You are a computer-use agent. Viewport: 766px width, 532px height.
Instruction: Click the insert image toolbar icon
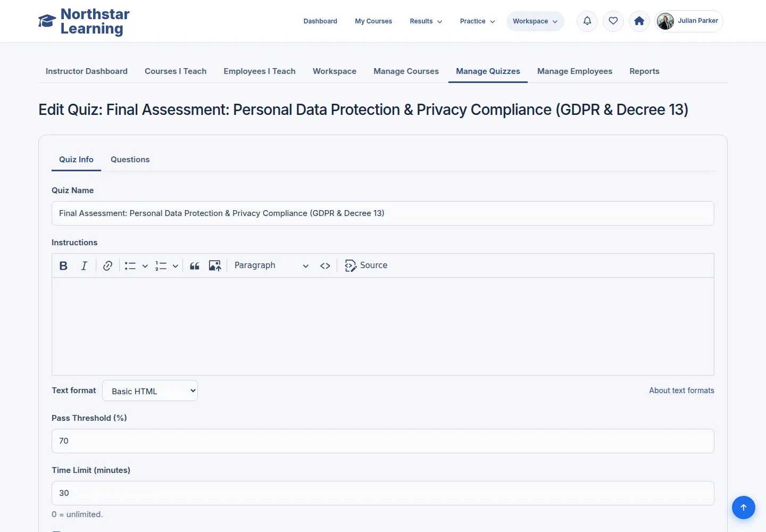coord(215,265)
